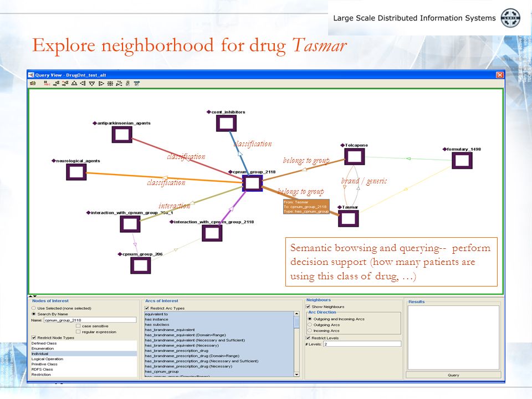Select 'has_cpnum_group' arc type row
This screenshot has height=399, width=532.
coord(219,371)
